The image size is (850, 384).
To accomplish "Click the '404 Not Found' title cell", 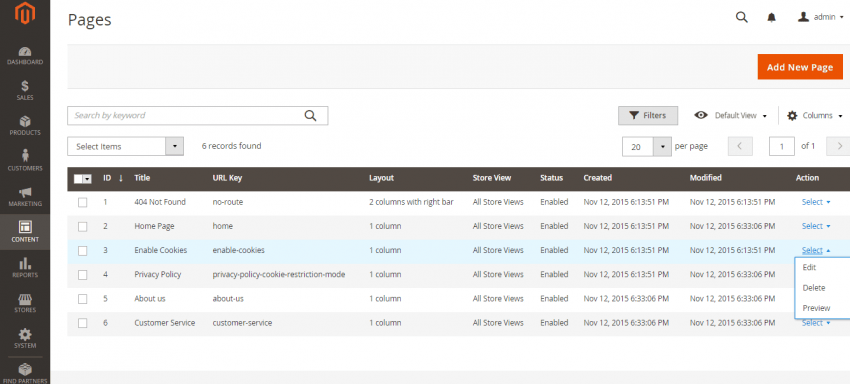I will 160,202.
